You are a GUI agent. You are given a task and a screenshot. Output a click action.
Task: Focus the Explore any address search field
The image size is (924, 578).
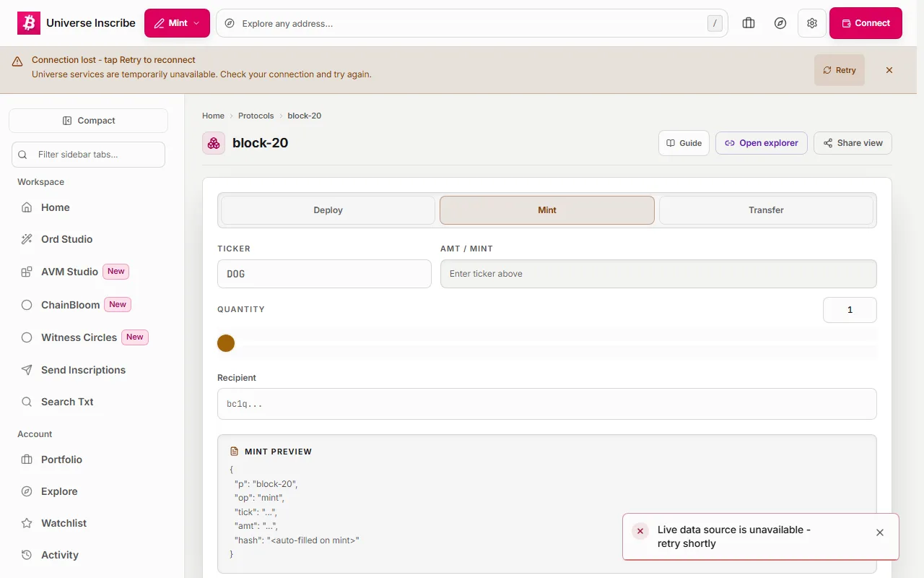(x=472, y=23)
